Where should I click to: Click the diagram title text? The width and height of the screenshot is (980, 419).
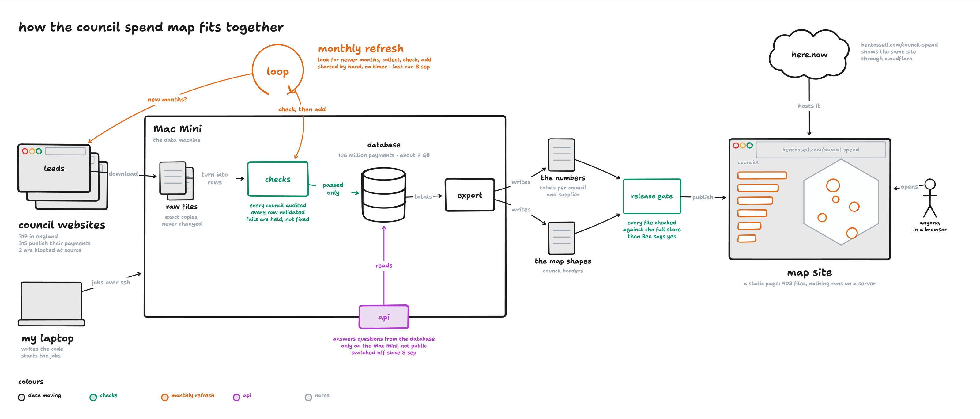(x=151, y=27)
